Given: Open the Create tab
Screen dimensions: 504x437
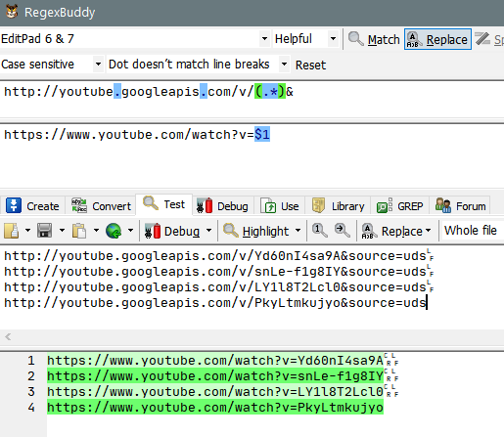Looking at the screenshot, I should (x=32, y=206).
